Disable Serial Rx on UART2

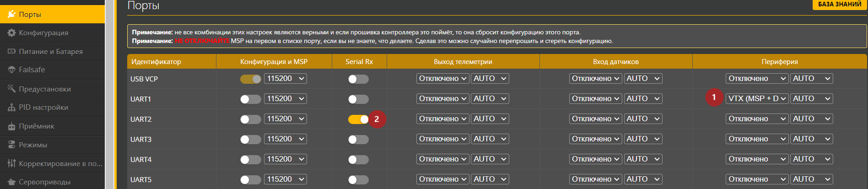pos(358,119)
